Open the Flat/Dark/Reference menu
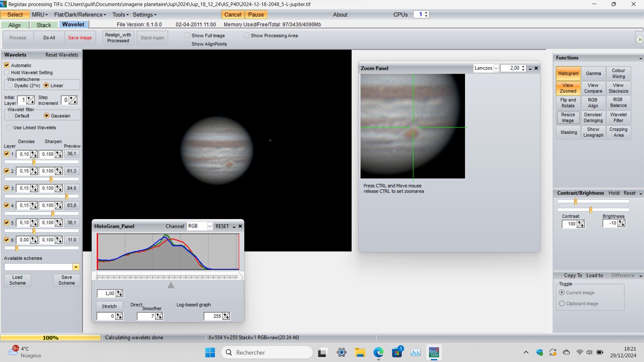 click(x=80, y=15)
